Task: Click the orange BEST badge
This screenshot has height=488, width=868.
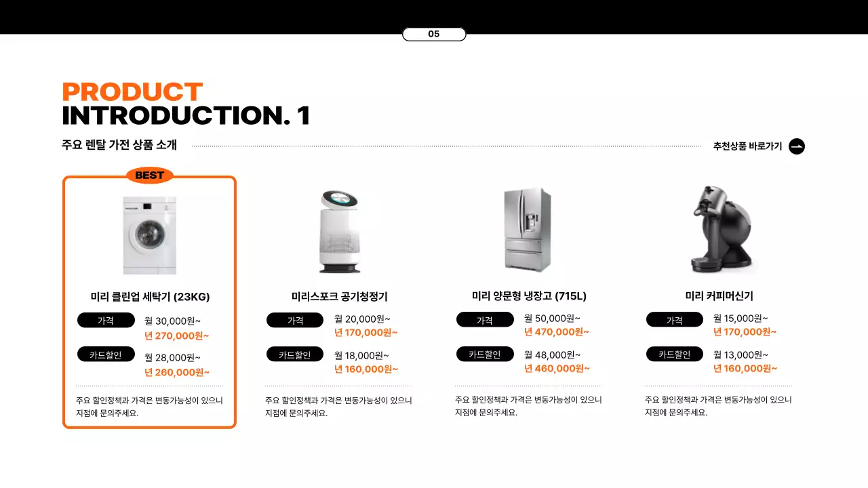Action: [150, 176]
